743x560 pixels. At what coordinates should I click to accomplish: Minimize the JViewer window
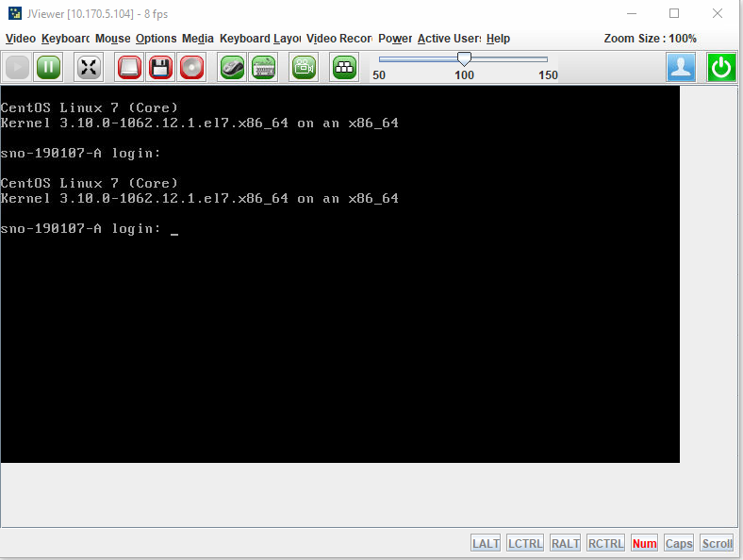coord(631,13)
